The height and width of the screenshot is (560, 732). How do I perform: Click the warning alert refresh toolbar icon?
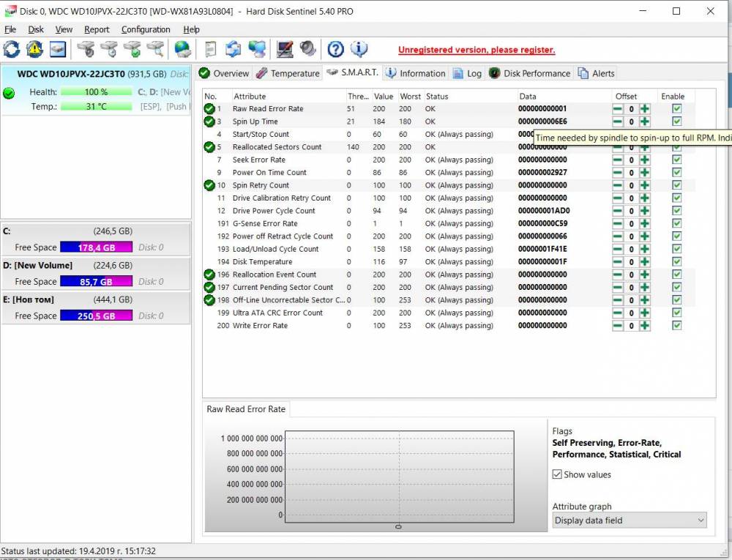[34, 49]
